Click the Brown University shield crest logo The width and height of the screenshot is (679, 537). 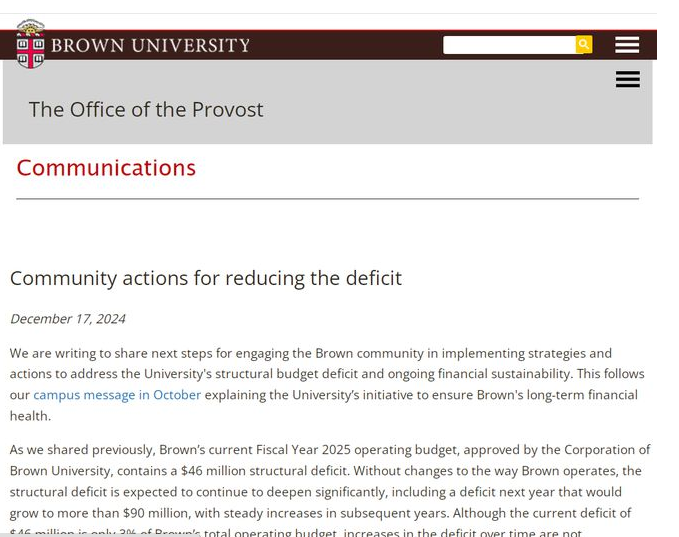pyautogui.click(x=30, y=44)
